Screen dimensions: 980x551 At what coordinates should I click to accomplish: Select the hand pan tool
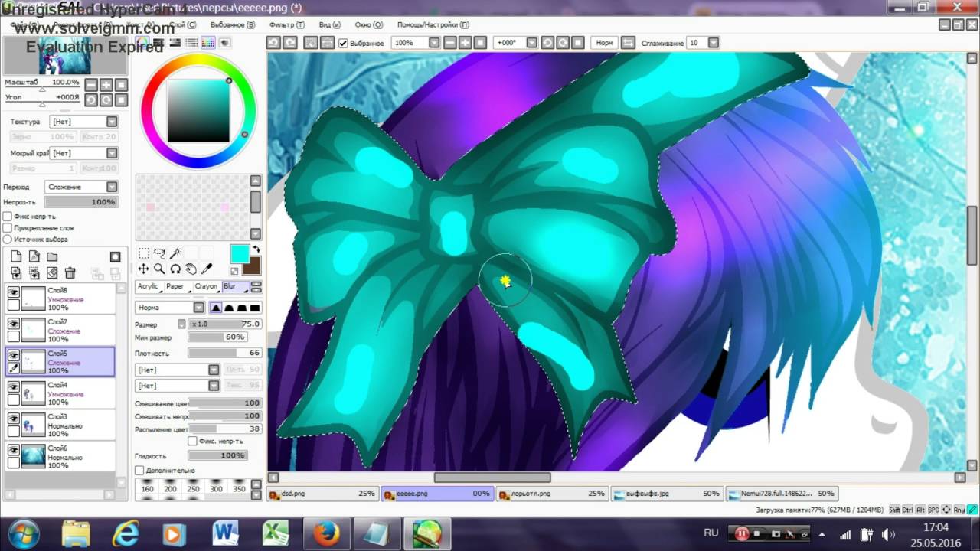191,269
